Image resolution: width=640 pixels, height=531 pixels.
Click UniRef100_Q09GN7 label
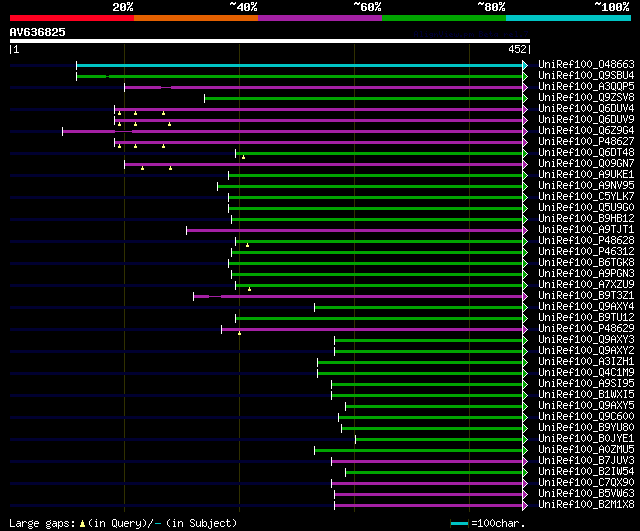point(586,164)
